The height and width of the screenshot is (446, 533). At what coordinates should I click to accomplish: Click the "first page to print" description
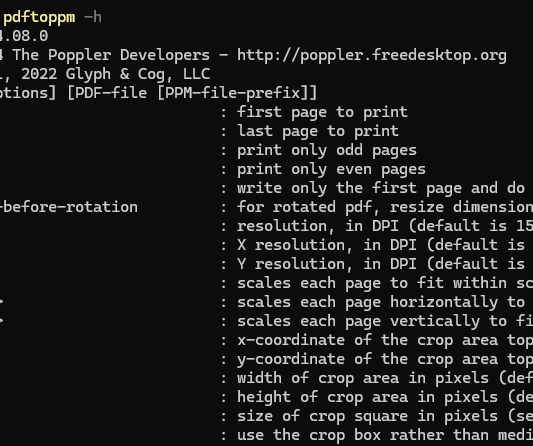[322, 112]
